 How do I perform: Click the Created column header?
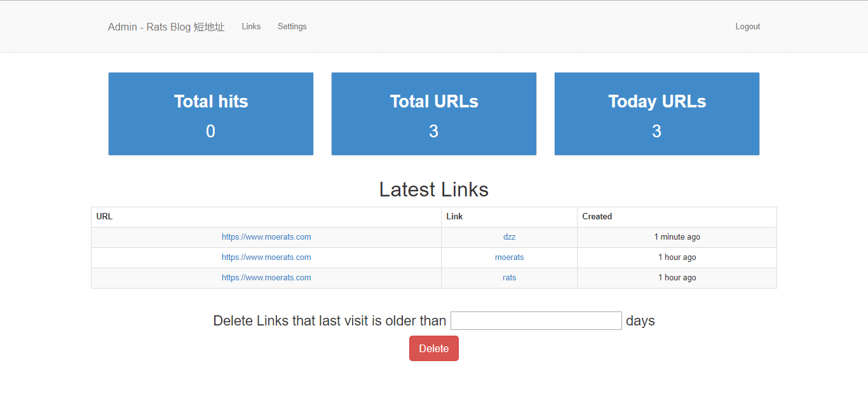[x=677, y=217]
